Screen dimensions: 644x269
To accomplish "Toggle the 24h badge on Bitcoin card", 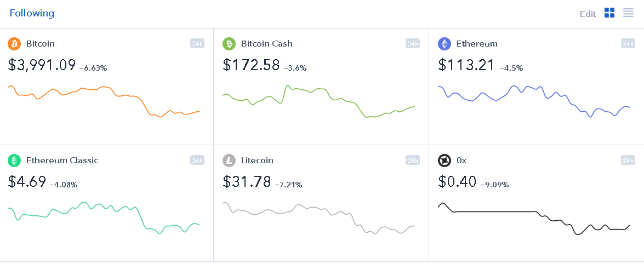I will pos(197,43).
